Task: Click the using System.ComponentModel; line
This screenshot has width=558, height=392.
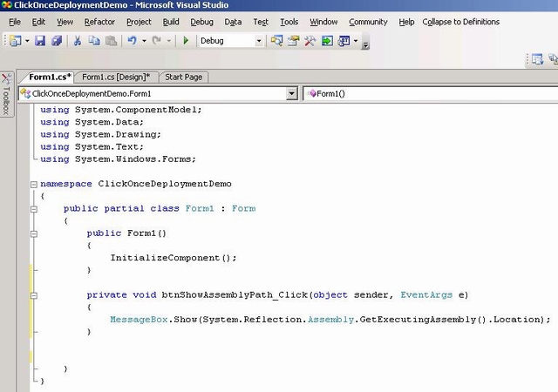Action: [x=121, y=110]
